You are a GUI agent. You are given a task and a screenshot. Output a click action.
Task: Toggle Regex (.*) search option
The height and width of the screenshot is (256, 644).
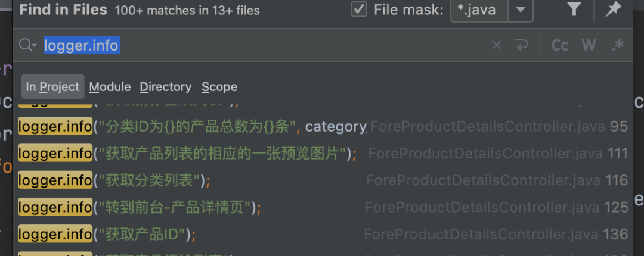click(617, 45)
